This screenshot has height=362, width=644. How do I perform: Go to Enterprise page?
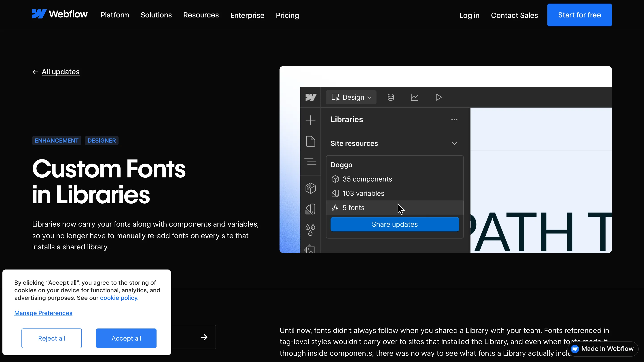tap(247, 15)
